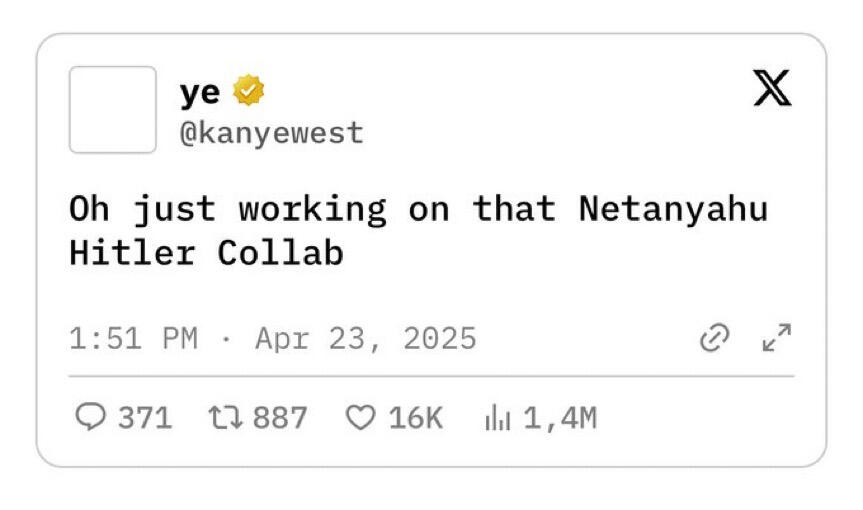Image resolution: width=863 pixels, height=510 pixels.
Task: Click the Apr 23, 2025 date
Action: pyautogui.click(x=365, y=338)
